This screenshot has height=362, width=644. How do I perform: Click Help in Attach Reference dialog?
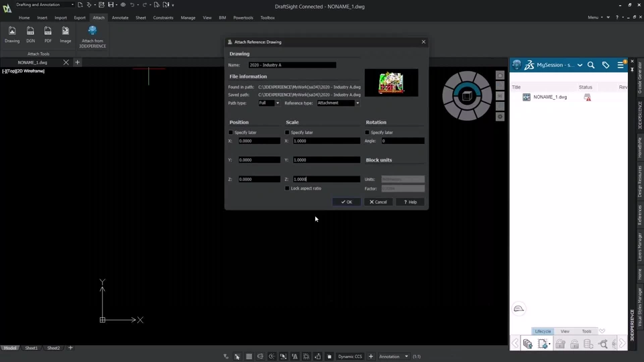[410, 202]
